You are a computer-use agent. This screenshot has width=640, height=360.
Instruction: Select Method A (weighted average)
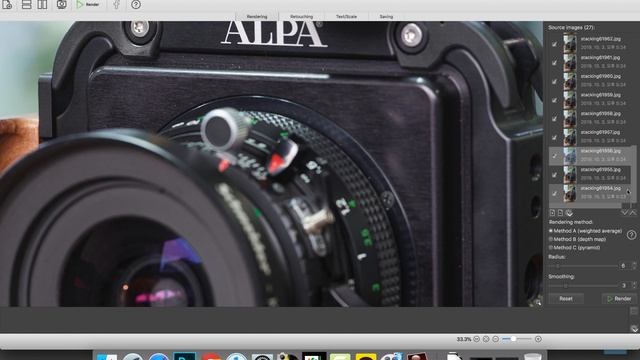coord(585,231)
